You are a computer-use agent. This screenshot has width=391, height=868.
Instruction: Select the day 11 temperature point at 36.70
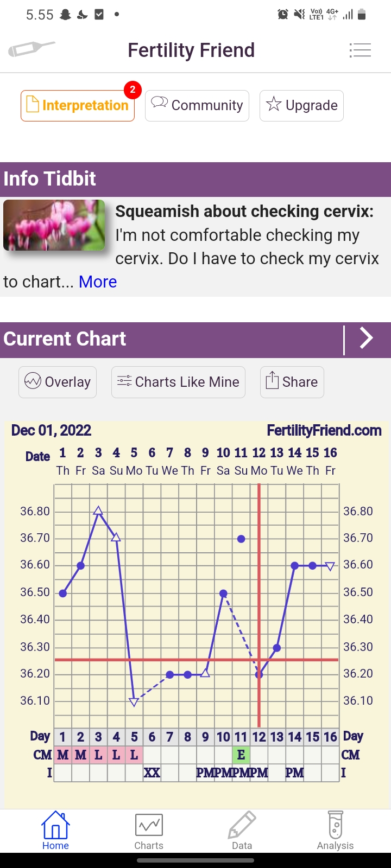241,539
